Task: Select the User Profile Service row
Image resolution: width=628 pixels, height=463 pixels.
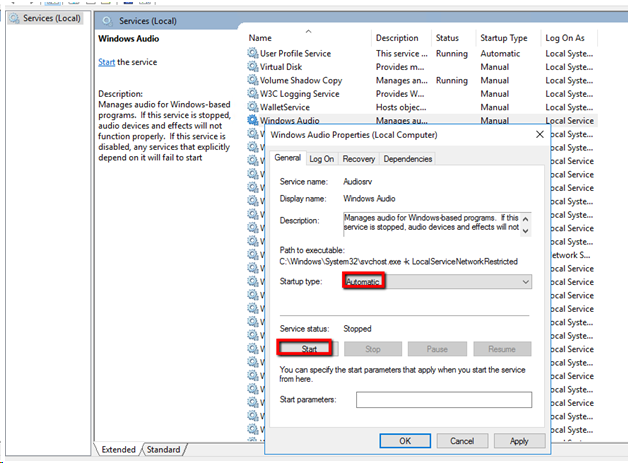Action: (421, 53)
